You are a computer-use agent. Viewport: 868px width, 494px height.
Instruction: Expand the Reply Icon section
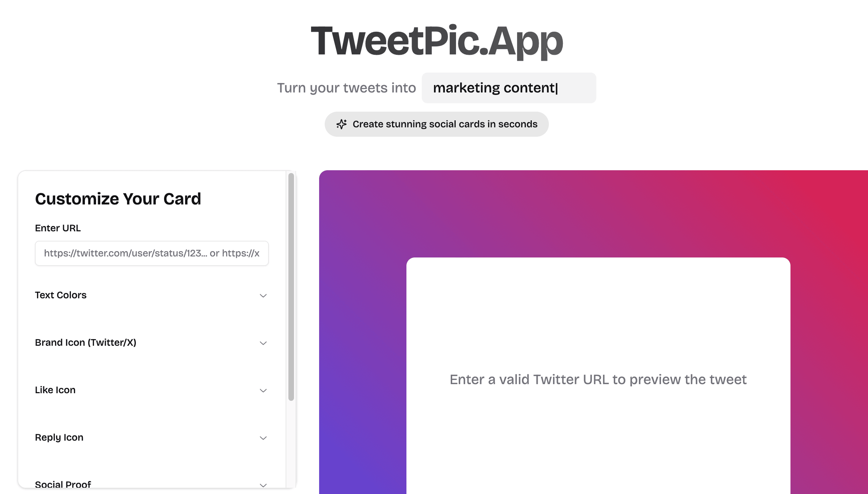(152, 437)
